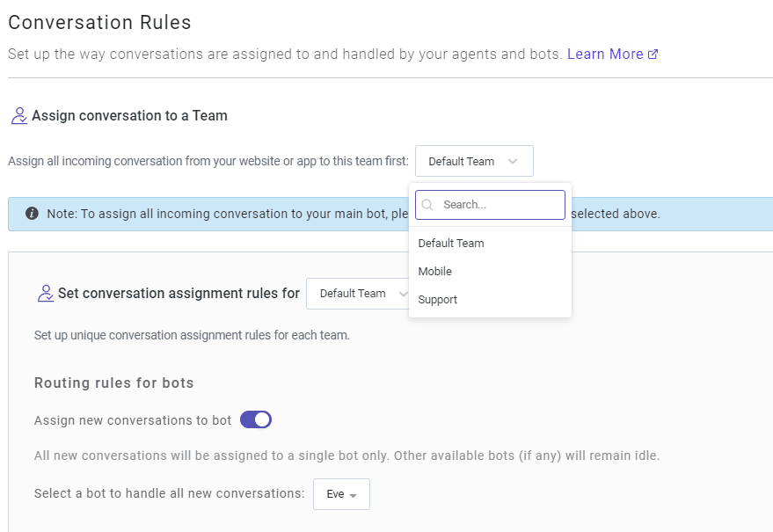Click the external link icon beside Learn More
The height and width of the screenshot is (532, 773).
[653, 55]
